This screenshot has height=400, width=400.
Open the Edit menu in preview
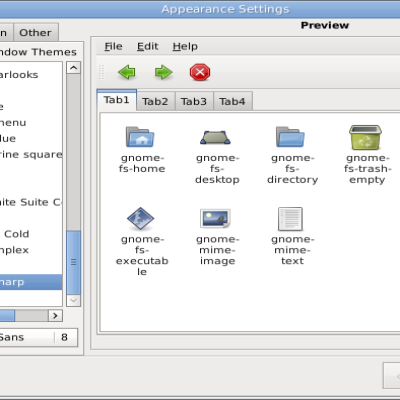click(x=148, y=46)
